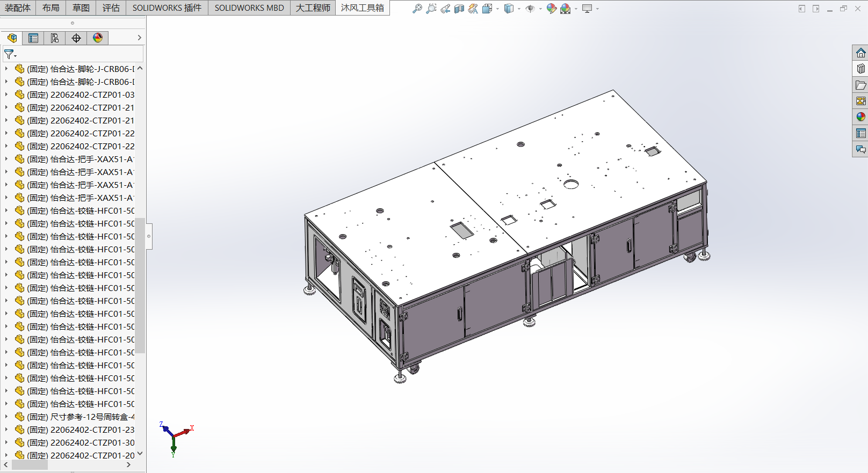Screen dimensions: 868x473
Task: Open the View Palette task pane icon
Action: [x=860, y=101]
